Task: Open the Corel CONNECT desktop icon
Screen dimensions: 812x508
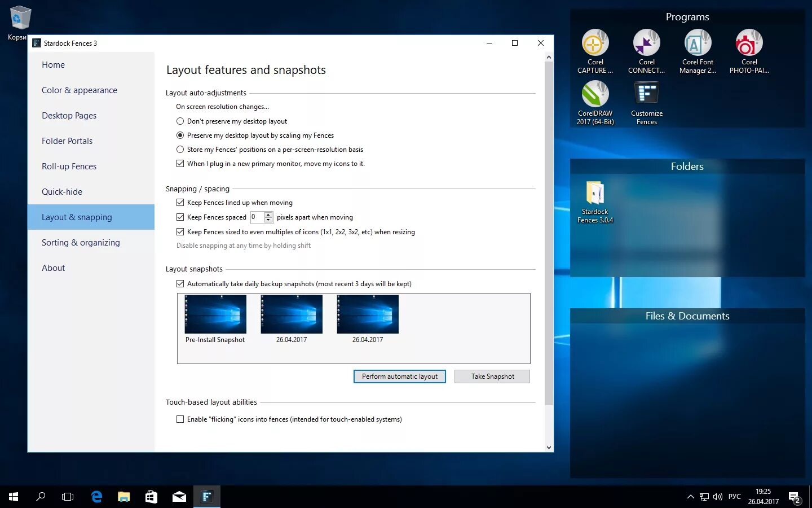Action: coord(646,51)
